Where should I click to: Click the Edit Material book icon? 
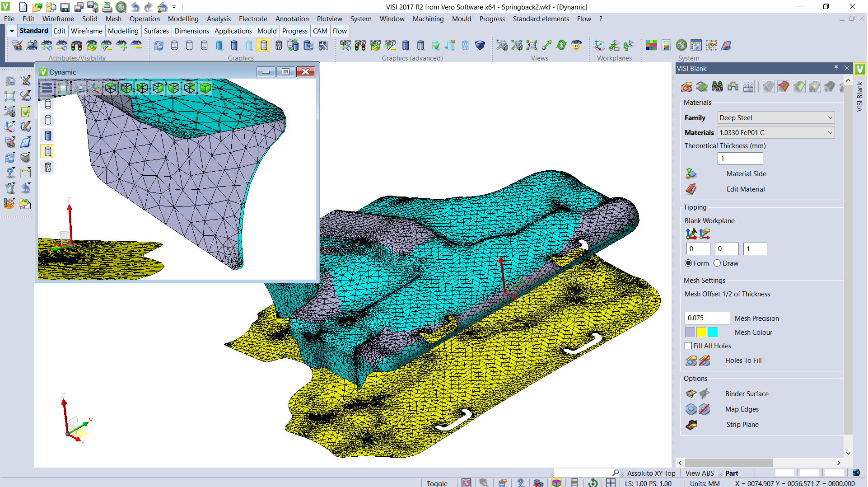[691, 189]
